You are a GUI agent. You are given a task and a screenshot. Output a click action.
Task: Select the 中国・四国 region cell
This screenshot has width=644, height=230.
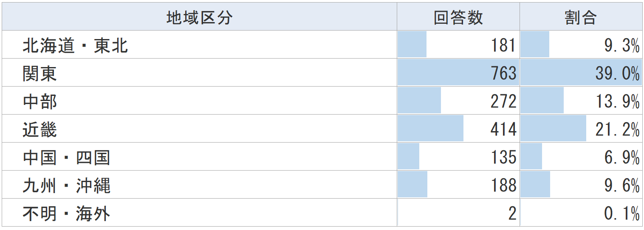coord(66,157)
